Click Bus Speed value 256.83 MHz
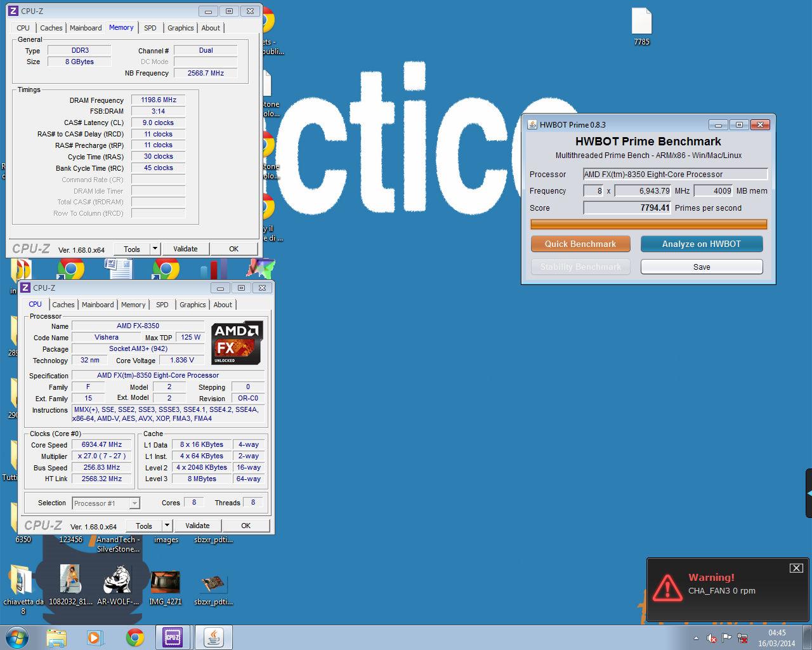812x650 pixels. pos(101,467)
